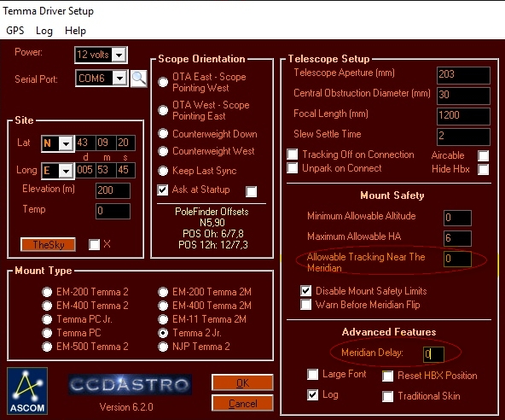Image resolution: width=505 pixels, height=420 pixels.
Task: Uncheck Ask at Startup checkbox
Action: (x=163, y=190)
